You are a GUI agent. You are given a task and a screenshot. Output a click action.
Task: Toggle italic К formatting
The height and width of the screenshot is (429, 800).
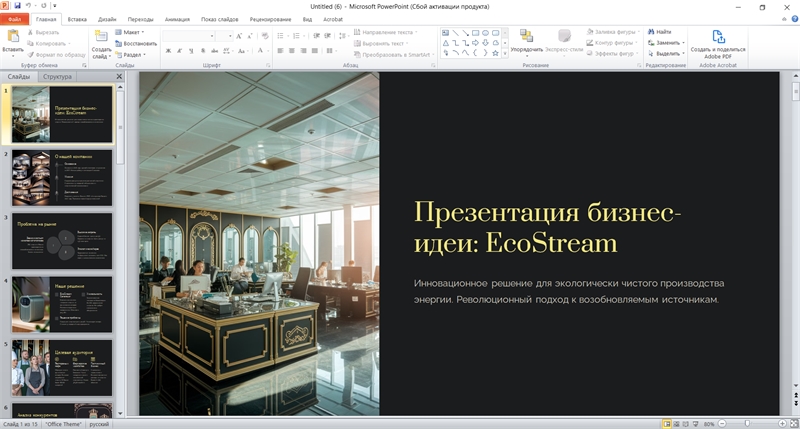tap(180, 51)
